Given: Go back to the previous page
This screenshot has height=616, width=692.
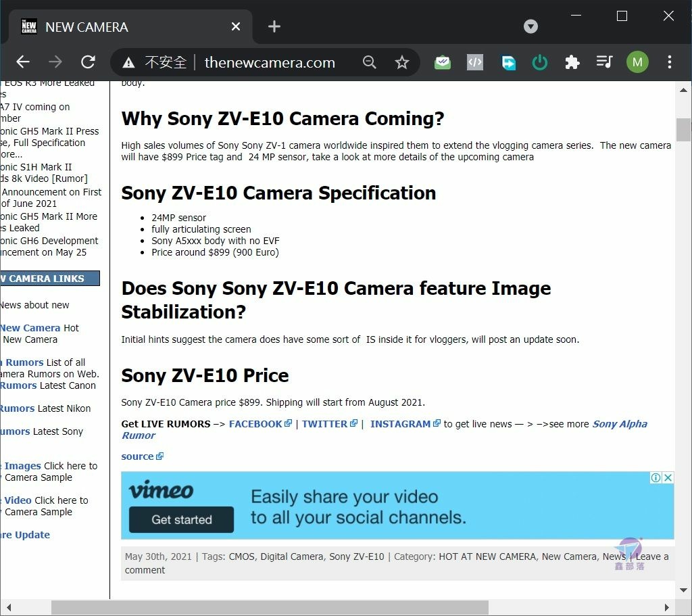Looking at the screenshot, I should [x=23, y=62].
